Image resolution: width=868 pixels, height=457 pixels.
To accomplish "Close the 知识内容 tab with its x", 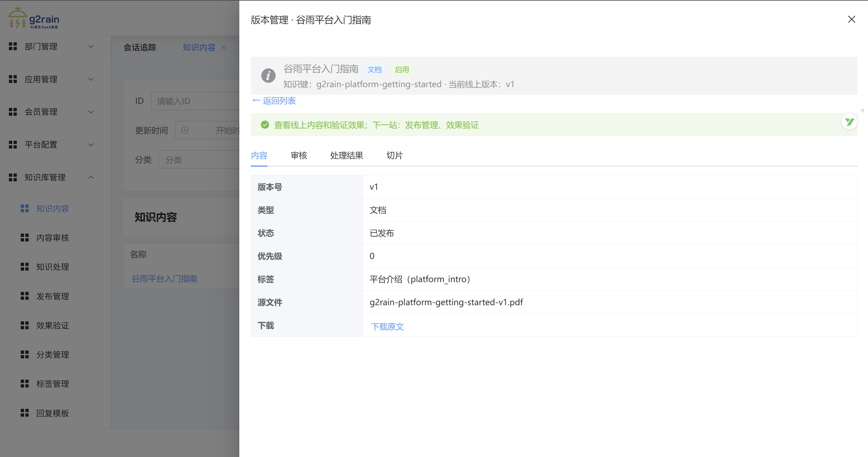I will click(224, 47).
